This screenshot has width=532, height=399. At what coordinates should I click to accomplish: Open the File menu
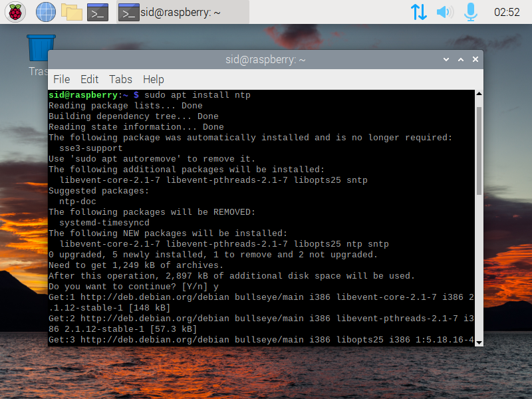coord(61,79)
